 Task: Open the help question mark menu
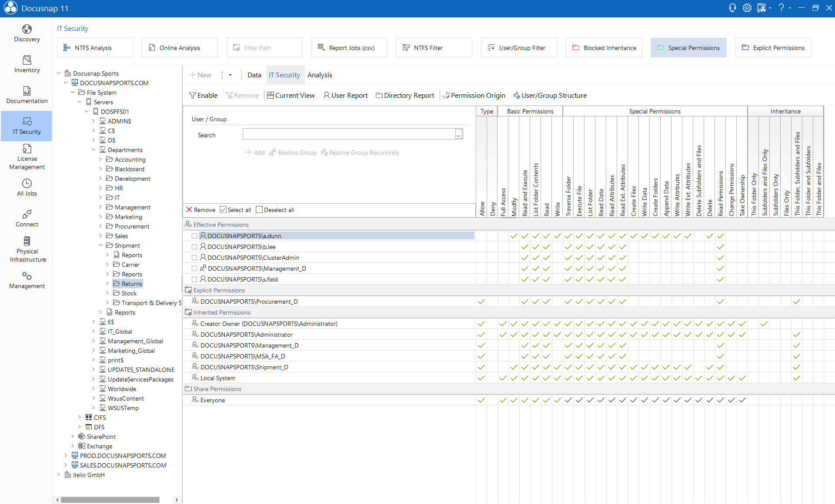[781, 8]
